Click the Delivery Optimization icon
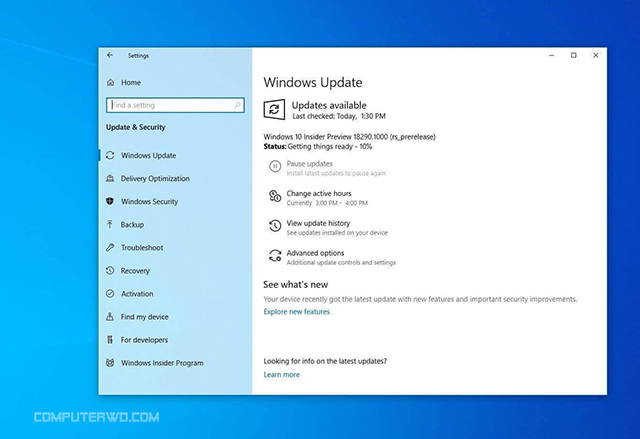The height and width of the screenshot is (439, 640). click(110, 178)
